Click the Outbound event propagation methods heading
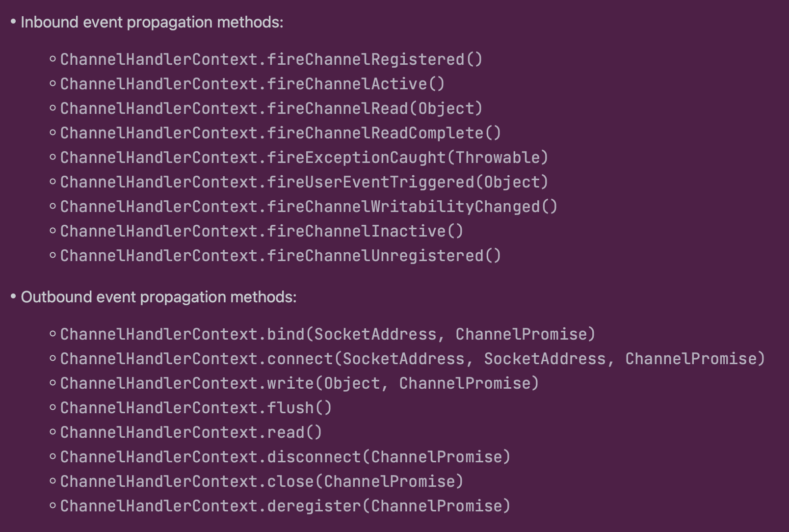The height and width of the screenshot is (532, 789). [x=158, y=297]
